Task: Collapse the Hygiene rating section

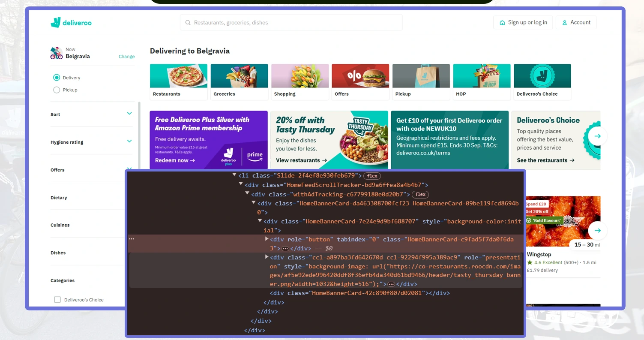Action: coord(129,141)
